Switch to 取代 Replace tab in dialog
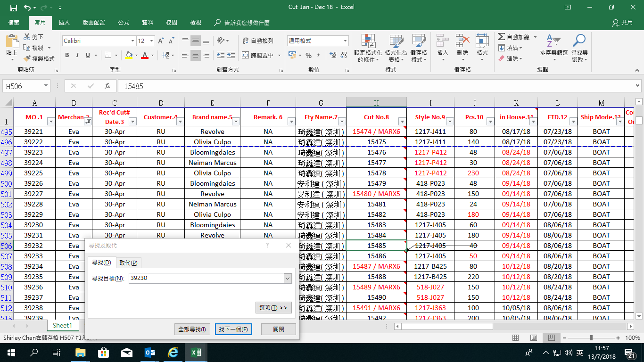 point(128,263)
